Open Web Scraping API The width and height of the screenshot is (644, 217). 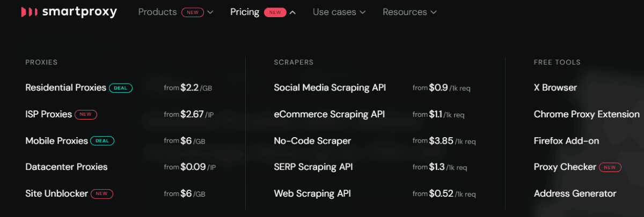click(x=312, y=193)
